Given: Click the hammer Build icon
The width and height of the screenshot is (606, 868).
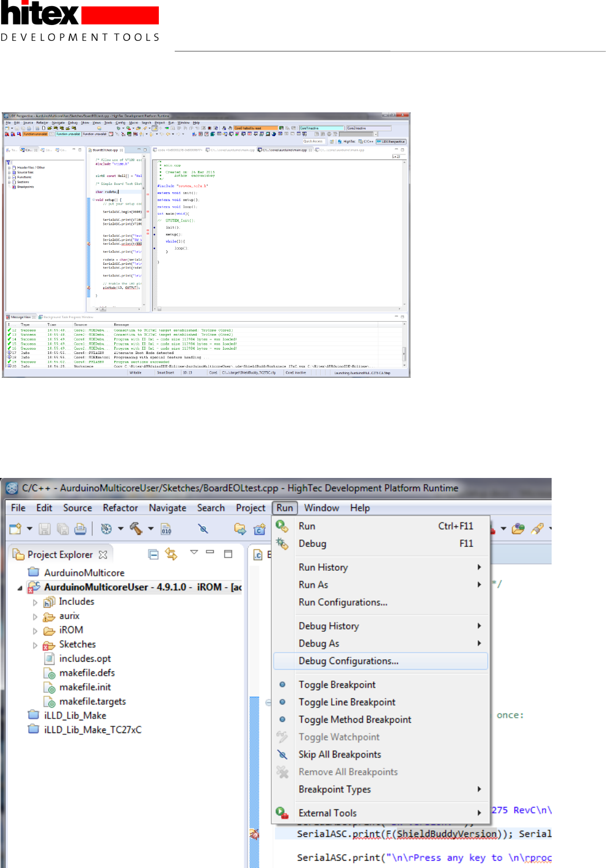Looking at the screenshot, I should click(136, 529).
